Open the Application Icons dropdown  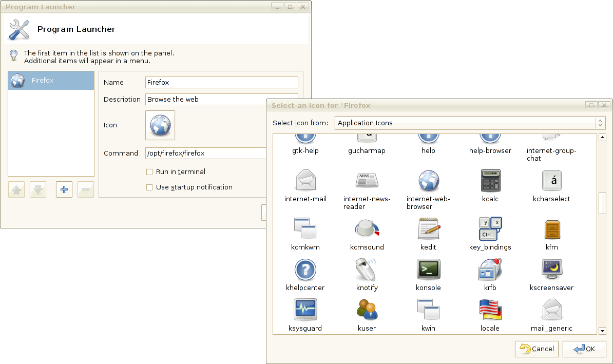[x=470, y=123]
